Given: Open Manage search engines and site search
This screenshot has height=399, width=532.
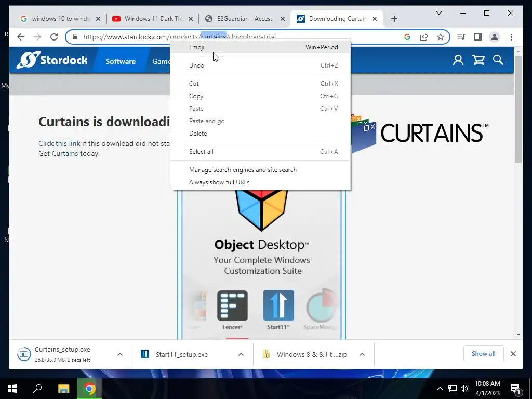Looking at the screenshot, I should (260, 170).
